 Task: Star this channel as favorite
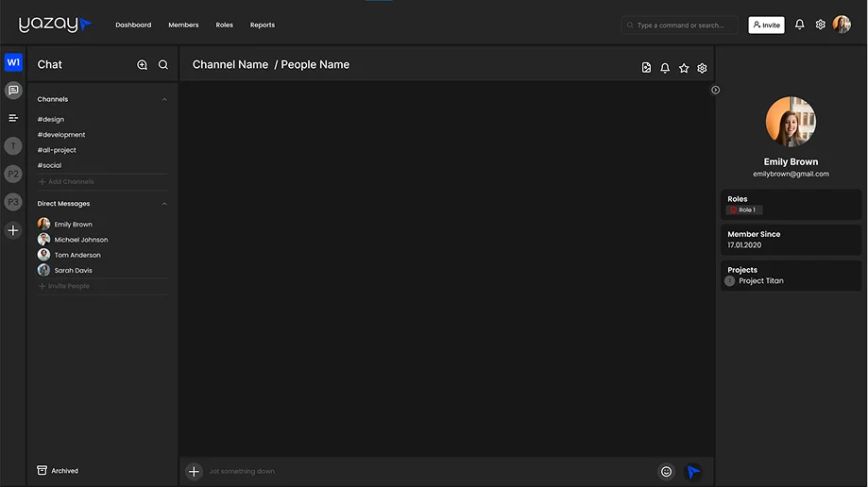684,68
